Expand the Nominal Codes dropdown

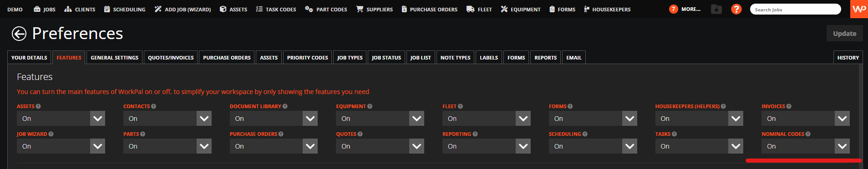pyautogui.click(x=806, y=146)
